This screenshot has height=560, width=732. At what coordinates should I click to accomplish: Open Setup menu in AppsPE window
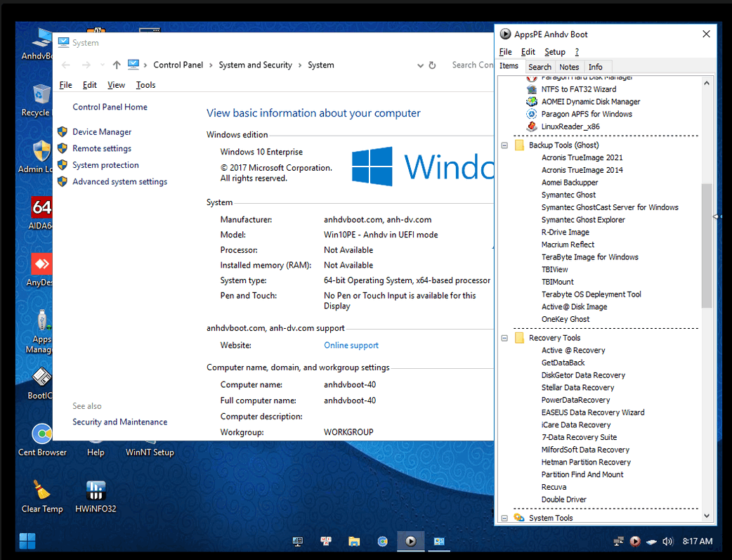(555, 52)
